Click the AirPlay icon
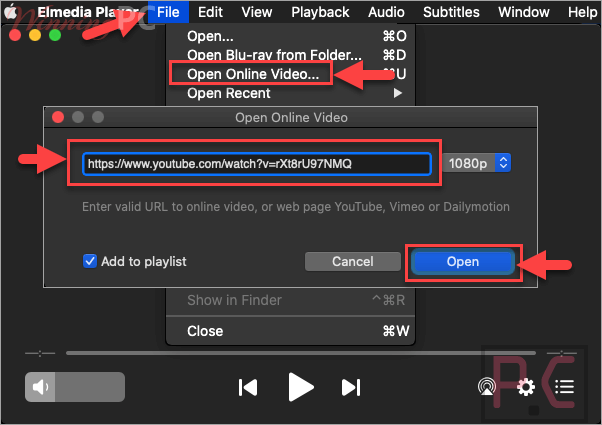 click(x=486, y=387)
